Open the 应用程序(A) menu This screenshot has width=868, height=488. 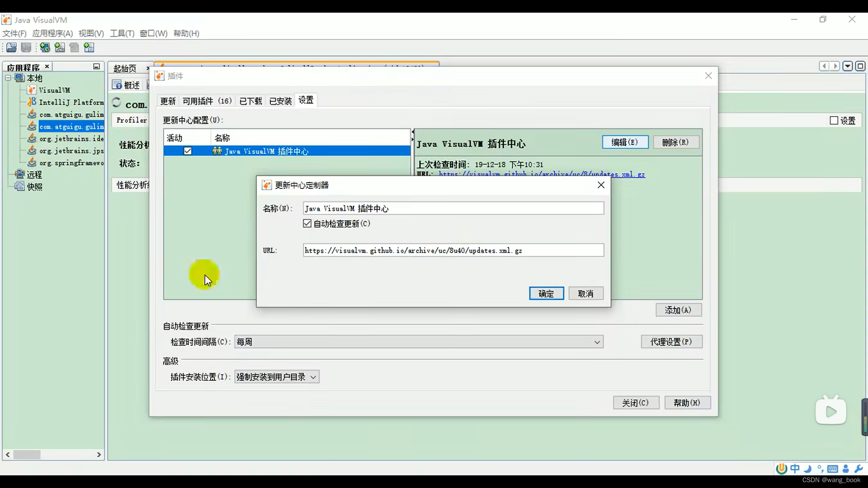tap(52, 33)
